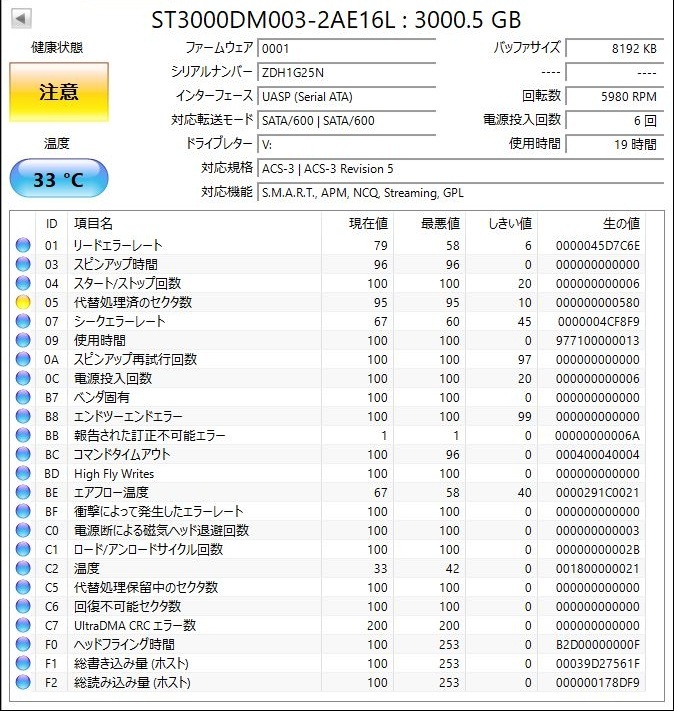Click raw value 000000178DF9 for 総読み込み量
674x711 pixels.
[598, 682]
